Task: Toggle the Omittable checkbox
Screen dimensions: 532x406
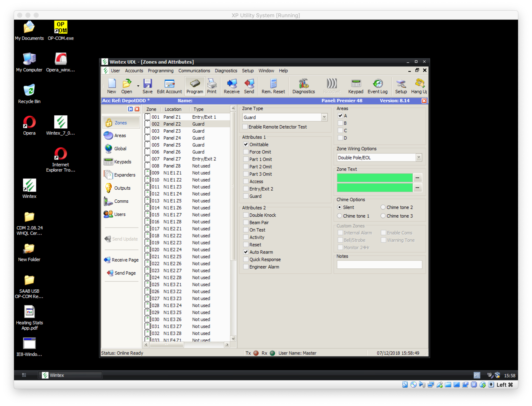Action: point(246,145)
